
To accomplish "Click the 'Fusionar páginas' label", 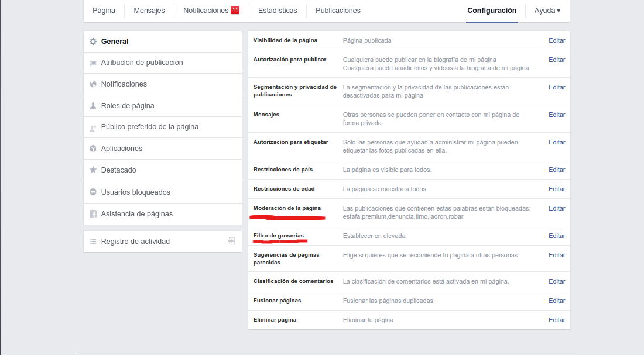I will [278, 301].
